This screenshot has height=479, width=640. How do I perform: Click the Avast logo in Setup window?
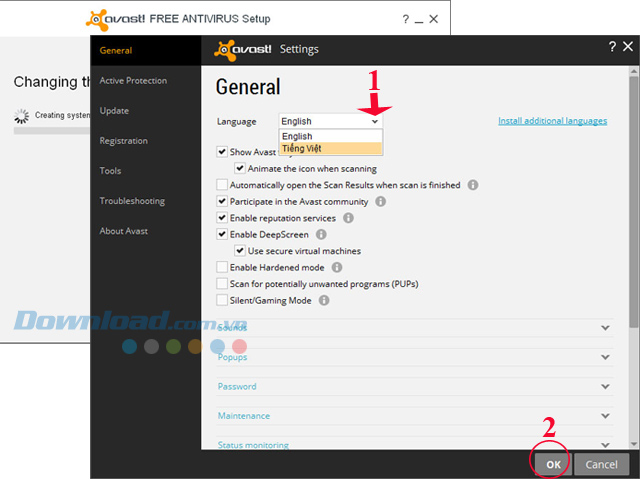(x=115, y=20)
